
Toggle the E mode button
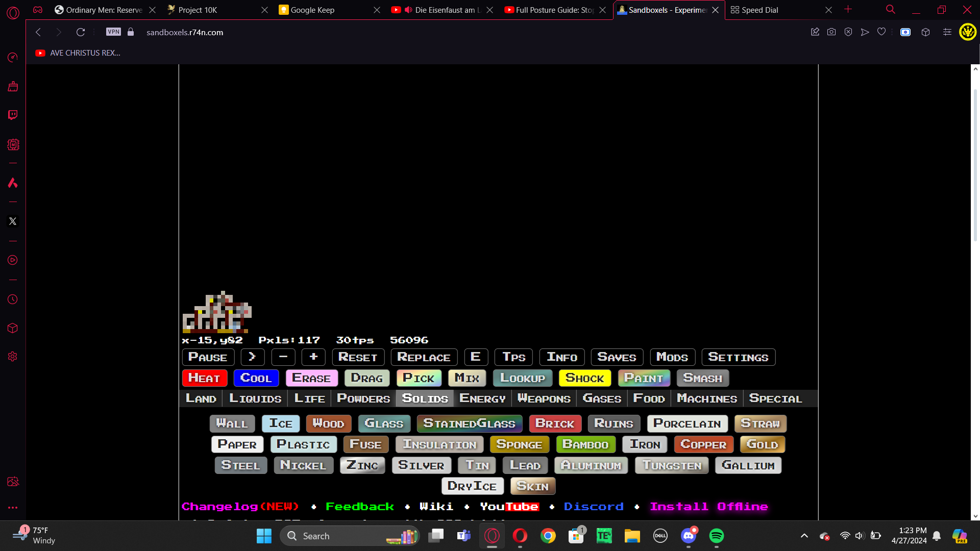[476, 357]
